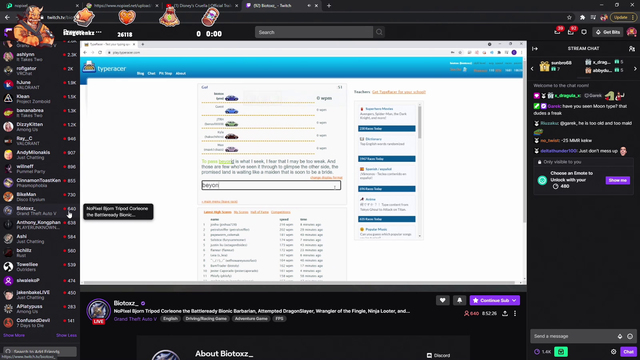
Task: Select the Driving/Racing Game tag
Action: (206, 319)
